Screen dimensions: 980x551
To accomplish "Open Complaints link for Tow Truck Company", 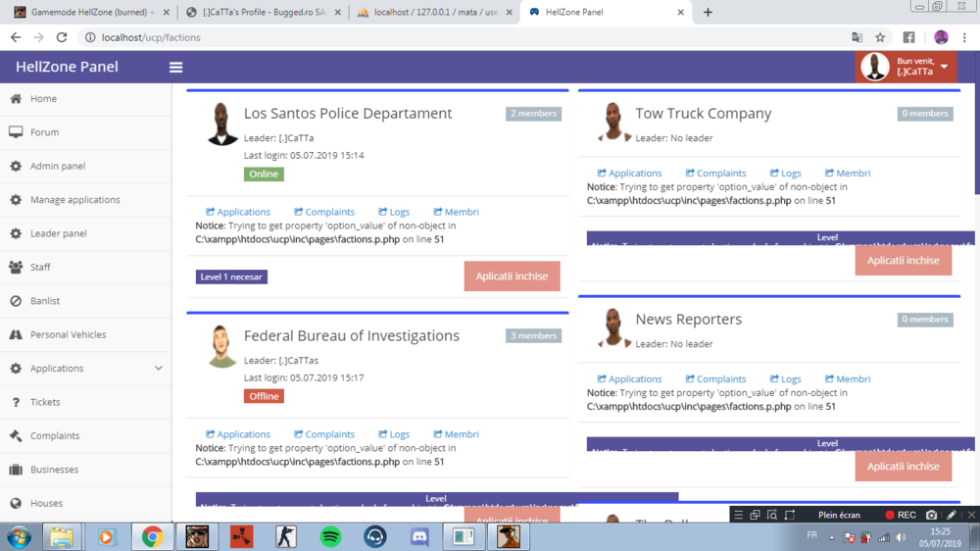I will point(715,174).
